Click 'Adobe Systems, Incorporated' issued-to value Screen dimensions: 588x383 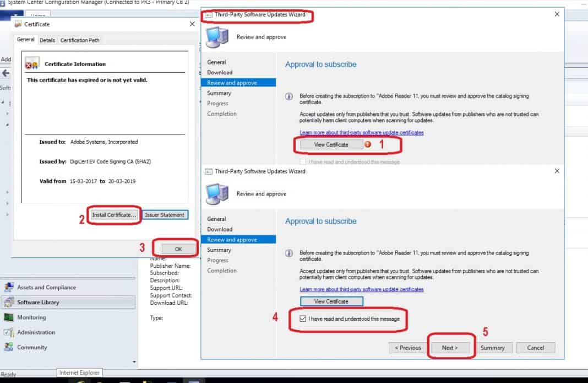coord(104,142)
